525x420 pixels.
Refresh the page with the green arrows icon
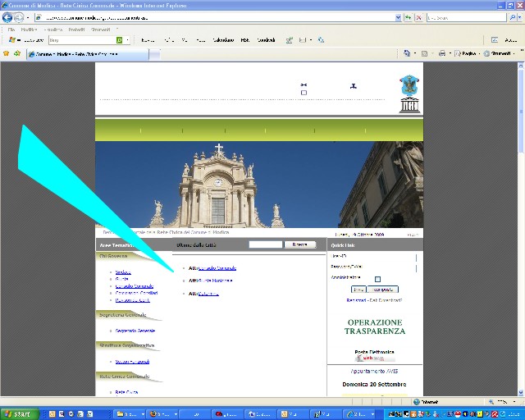[x=408, y=17]
